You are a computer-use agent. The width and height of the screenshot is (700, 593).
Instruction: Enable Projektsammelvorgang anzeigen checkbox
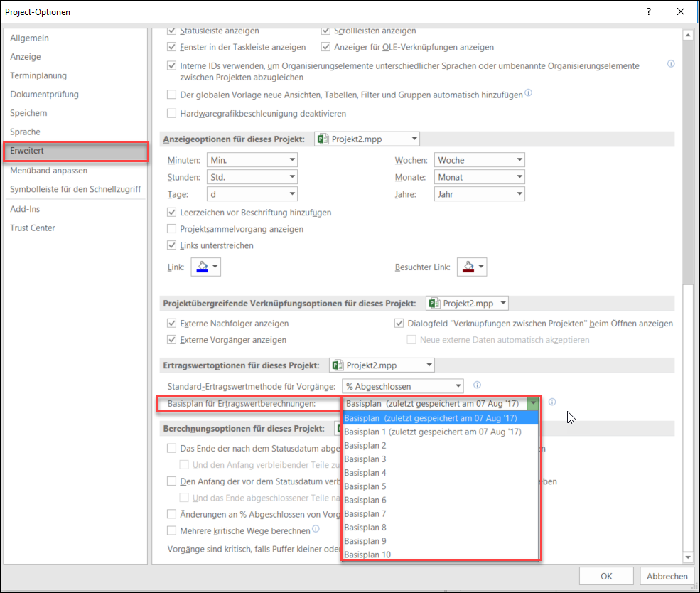pyautogui.click(x=171, y=229)
